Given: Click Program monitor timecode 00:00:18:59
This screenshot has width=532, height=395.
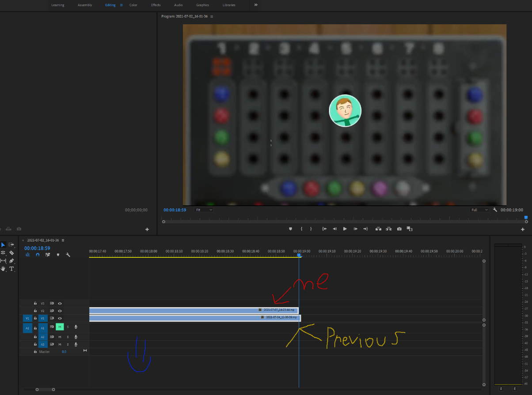Looking at the screenshot, I should click(175, 210).
